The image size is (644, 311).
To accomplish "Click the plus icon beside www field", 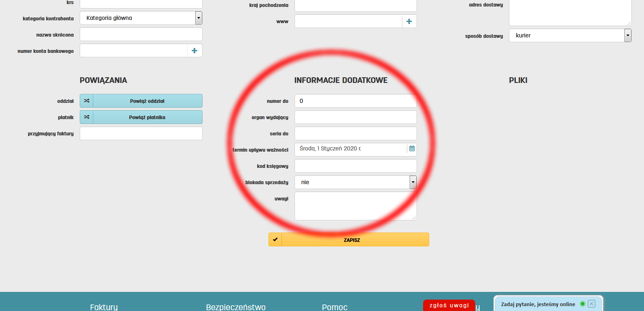I will (409, 22).
